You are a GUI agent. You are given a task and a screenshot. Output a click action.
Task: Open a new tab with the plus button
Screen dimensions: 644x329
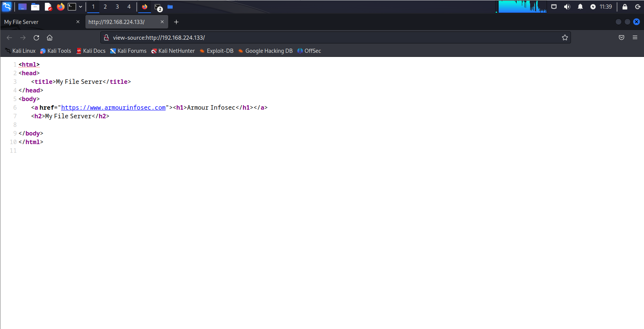[x=176, y=22]
